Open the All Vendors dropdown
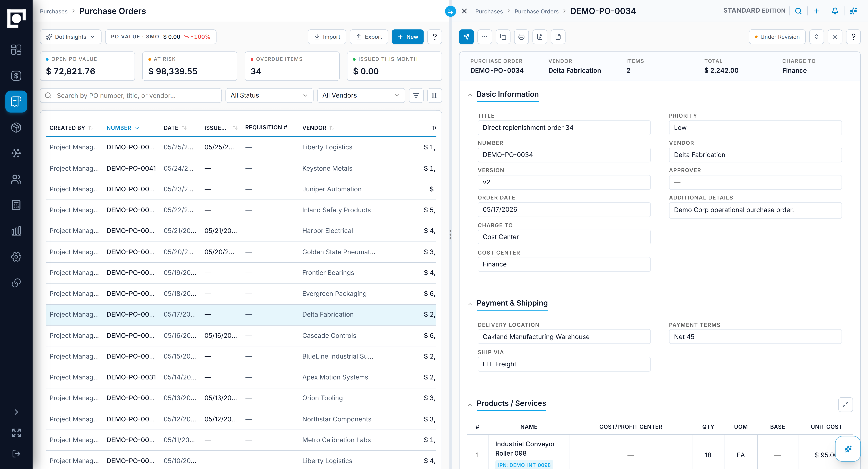 [x=361, y=95]
